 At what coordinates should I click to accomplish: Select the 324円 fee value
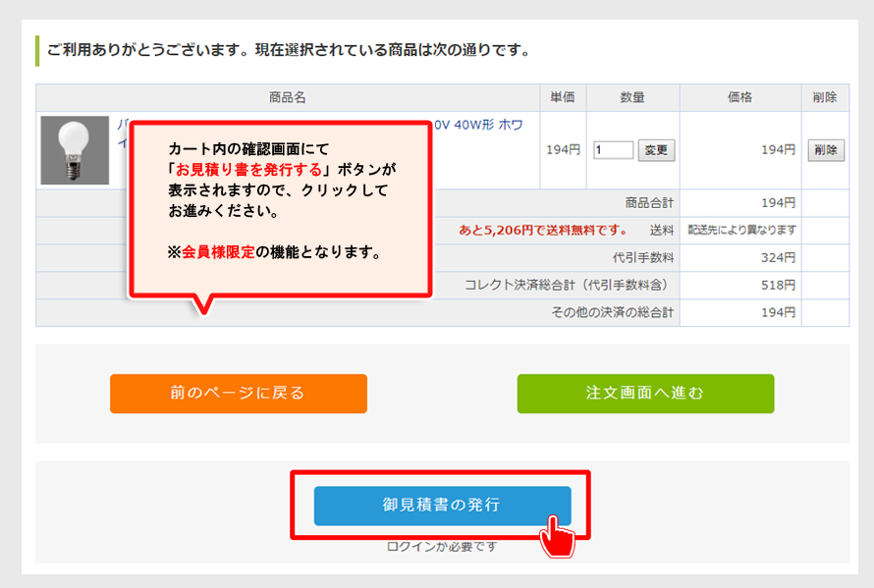click(x=778, y=257)
